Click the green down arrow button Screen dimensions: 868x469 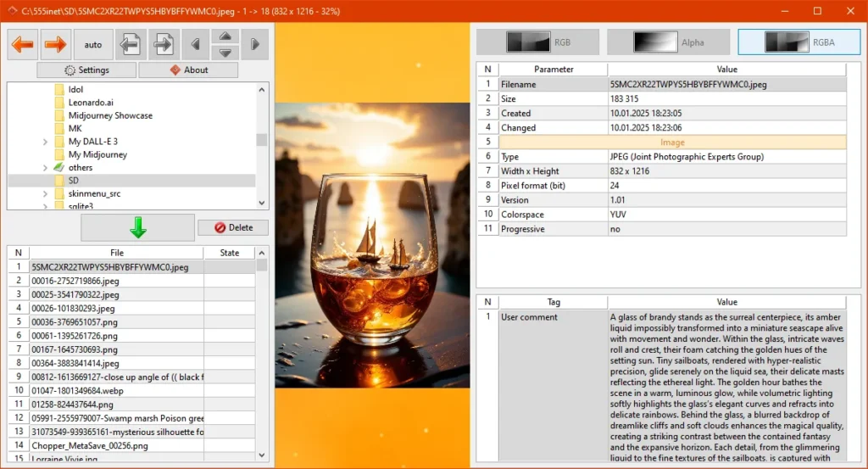click(138, 227)
